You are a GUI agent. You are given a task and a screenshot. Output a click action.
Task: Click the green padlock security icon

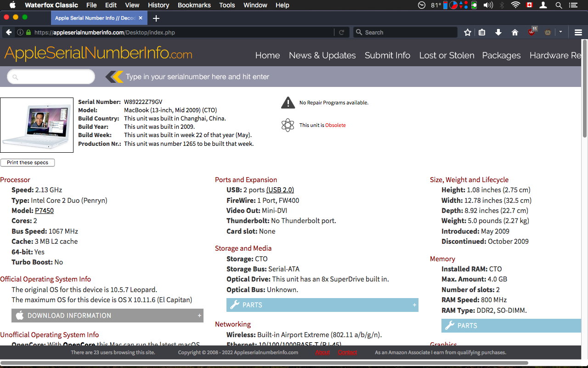[x=28, y=32]
